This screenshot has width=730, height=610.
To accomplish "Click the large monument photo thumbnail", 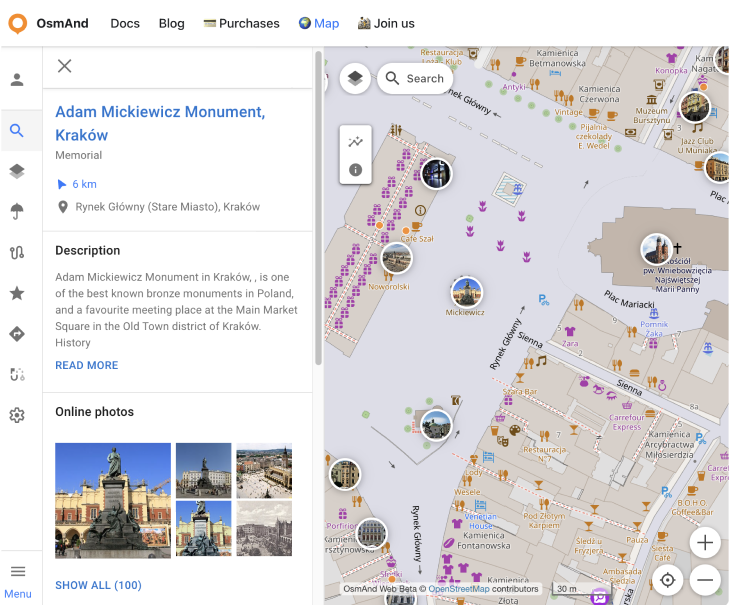I will click(113, 500).
